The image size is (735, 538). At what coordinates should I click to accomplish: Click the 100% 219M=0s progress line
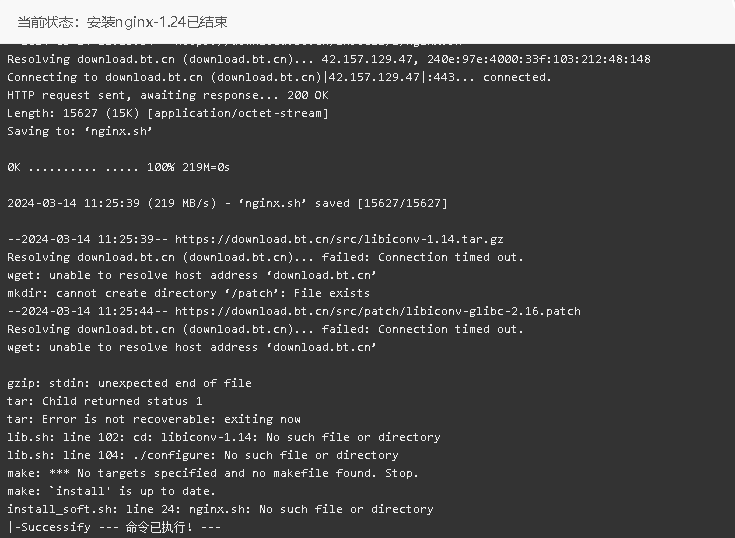point(119,167)
